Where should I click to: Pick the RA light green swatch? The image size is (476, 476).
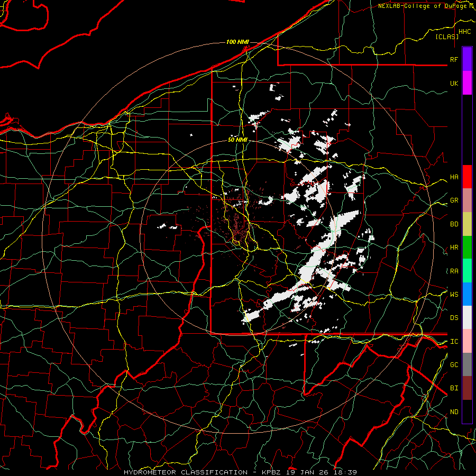pyautogui.click(x=467, y=271)
